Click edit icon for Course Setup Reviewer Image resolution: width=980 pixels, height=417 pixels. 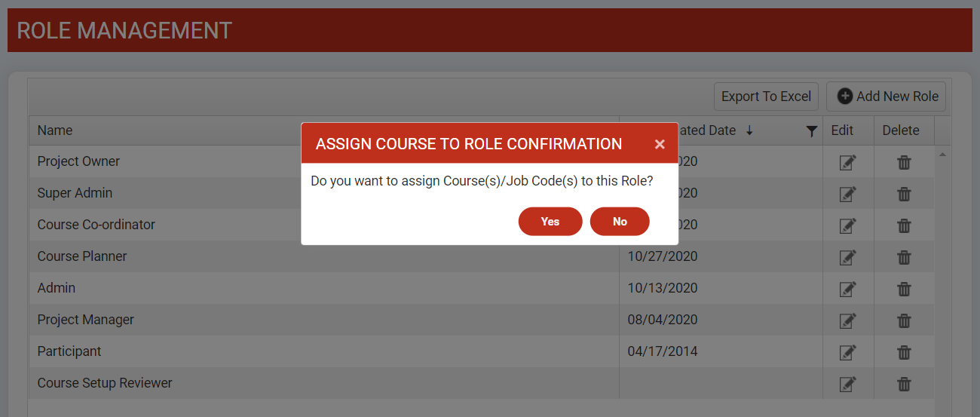point(847,384)
